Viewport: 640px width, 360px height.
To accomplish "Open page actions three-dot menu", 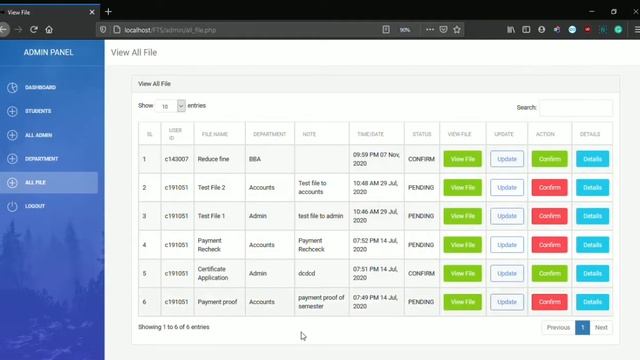I will pos(430,29).
